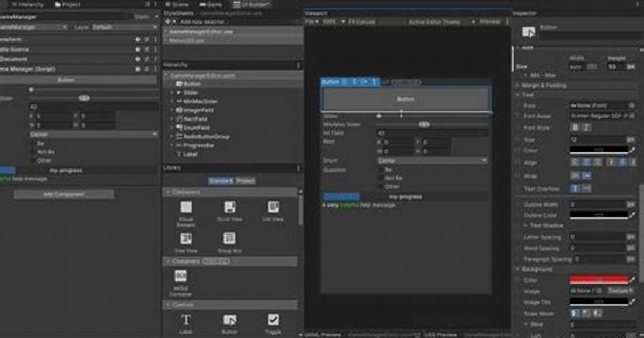The width and height of the screenshot is (644, 338).
Task: Click the Add Component button
Action: tap(64, 194)
